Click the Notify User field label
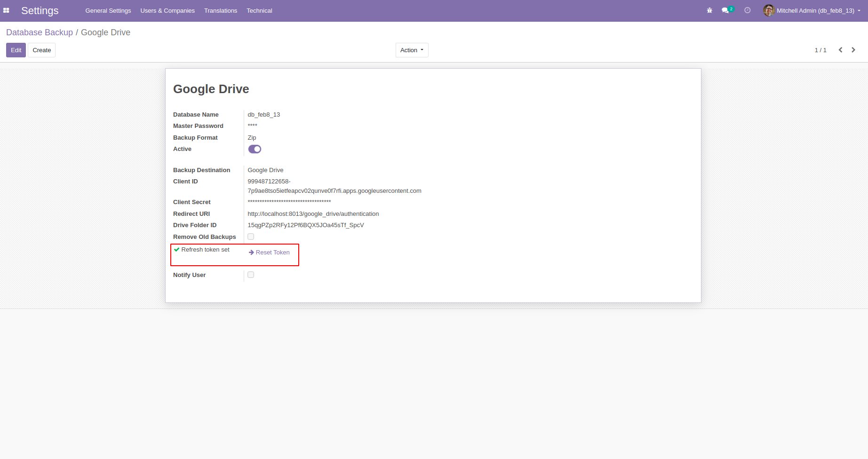Image resolution: width=868 pixels, height=459 pixels. click(190, 275)
